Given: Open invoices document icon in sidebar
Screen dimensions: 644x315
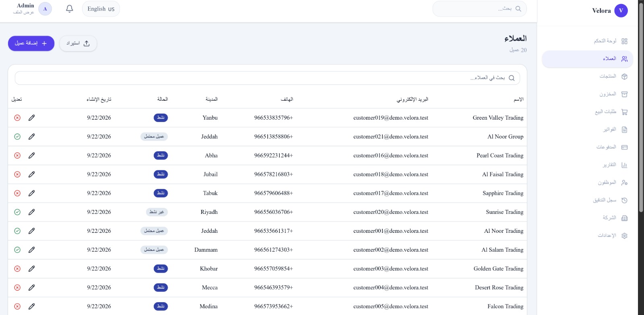Looking at the screenshot, I should (624, 130).
